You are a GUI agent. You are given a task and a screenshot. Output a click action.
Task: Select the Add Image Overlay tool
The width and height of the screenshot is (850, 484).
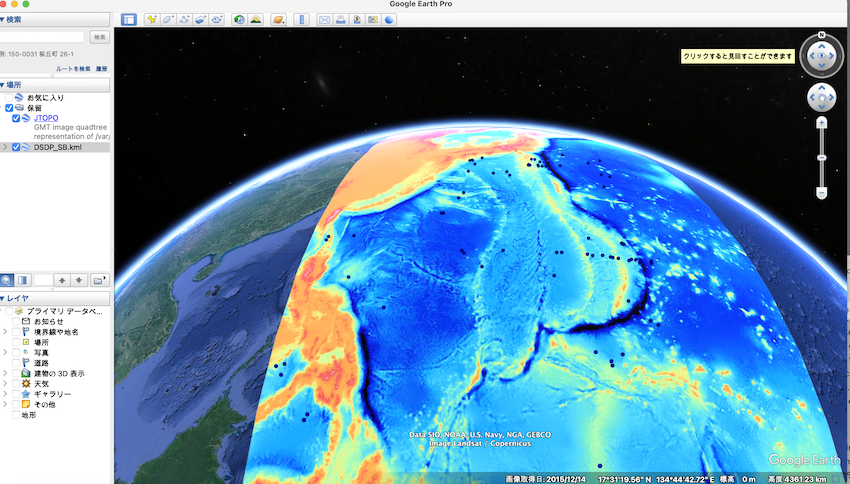click(201, 20)
